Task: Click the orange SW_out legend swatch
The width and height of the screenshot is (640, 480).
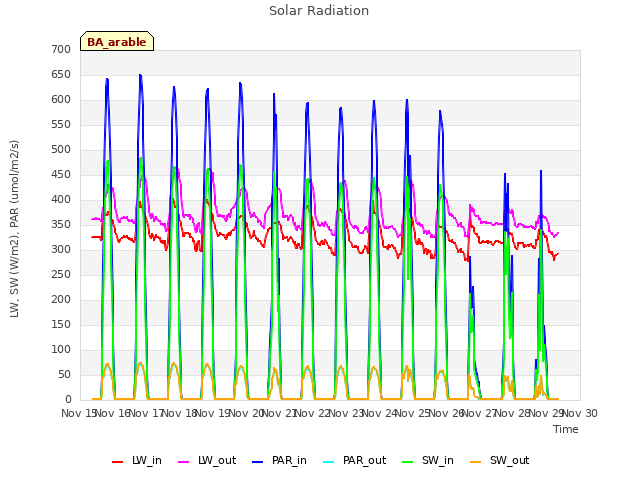Action: tap(476, 462)
